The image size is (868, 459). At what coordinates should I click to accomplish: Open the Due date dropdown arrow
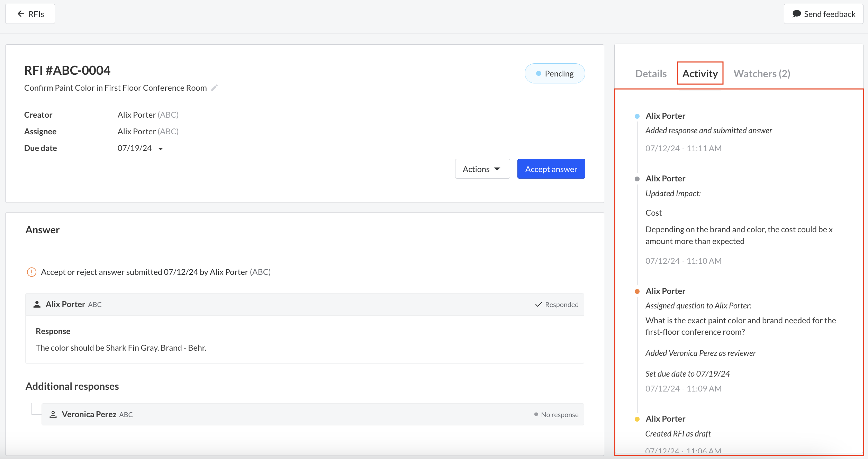tap(161, 149)
